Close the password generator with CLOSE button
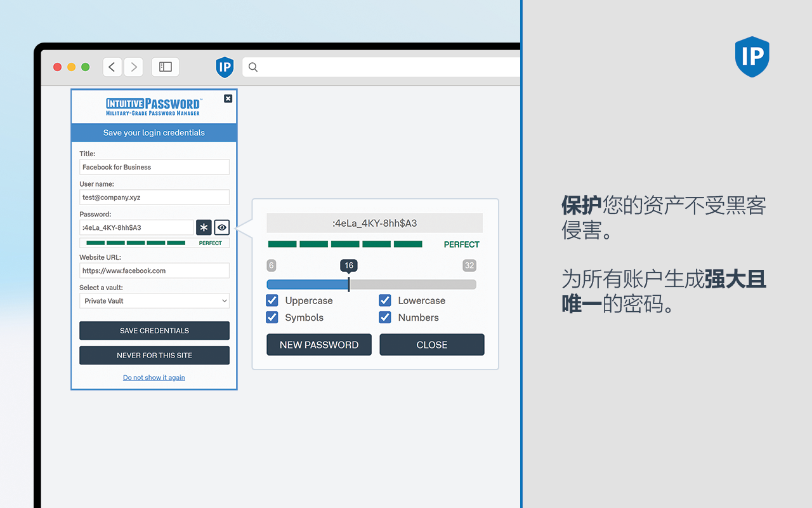The image size is (812, 508). [431, 344]
